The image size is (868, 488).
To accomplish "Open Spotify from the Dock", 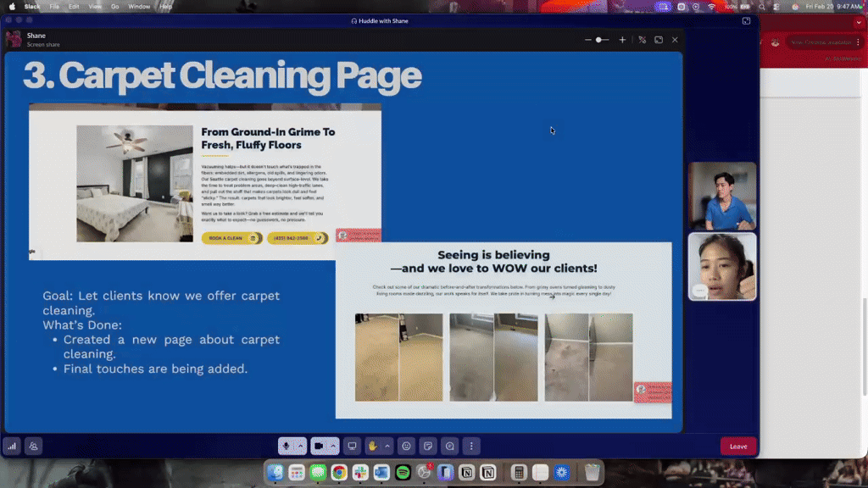I will point(403,472).
